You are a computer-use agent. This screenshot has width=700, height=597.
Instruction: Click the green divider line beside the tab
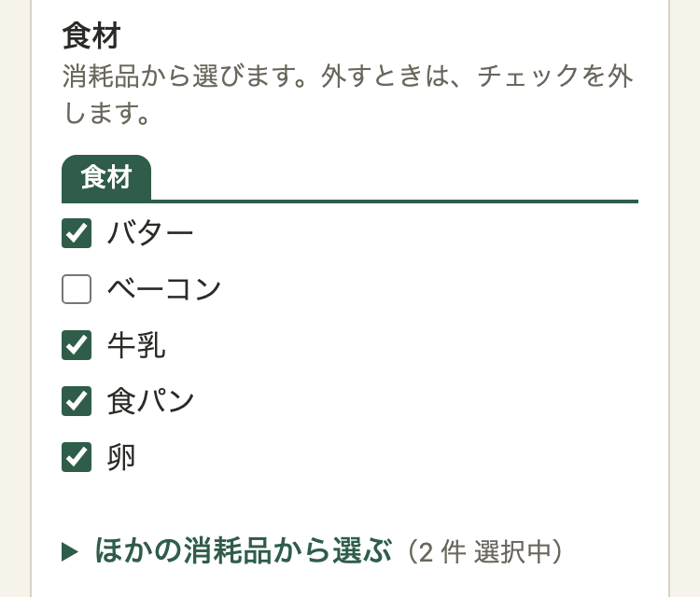(395, 201)
